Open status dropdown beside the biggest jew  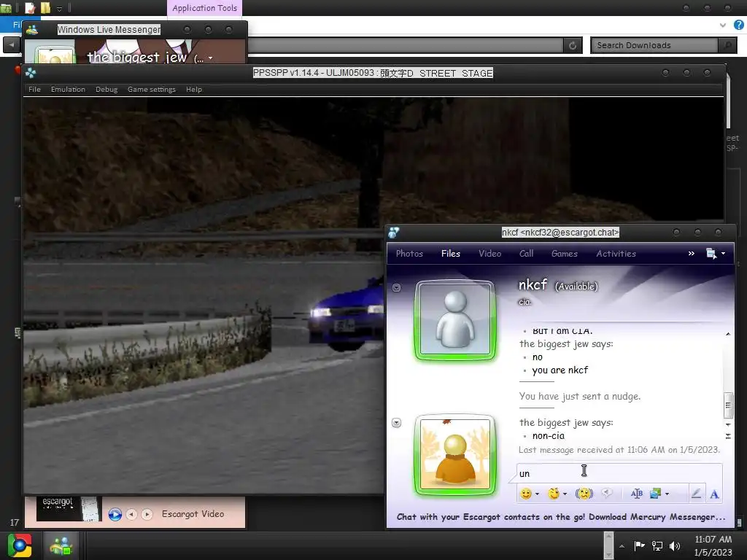click(x=210, y=58)
